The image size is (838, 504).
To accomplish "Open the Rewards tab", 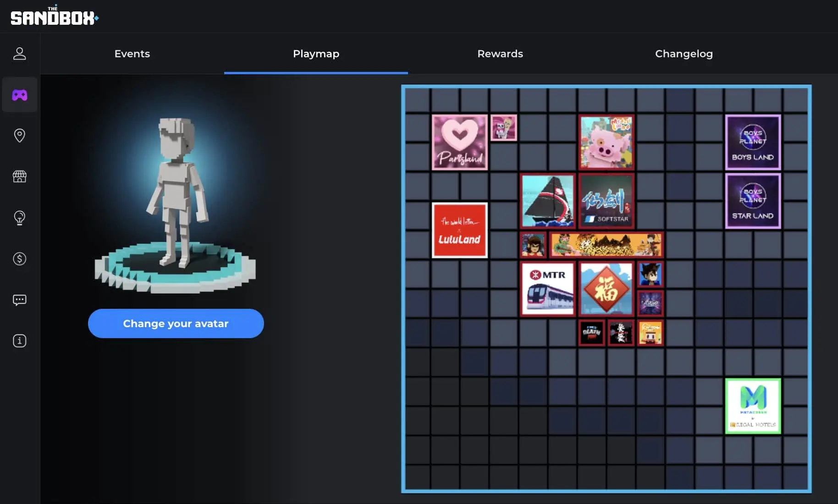I will (500, 54).
